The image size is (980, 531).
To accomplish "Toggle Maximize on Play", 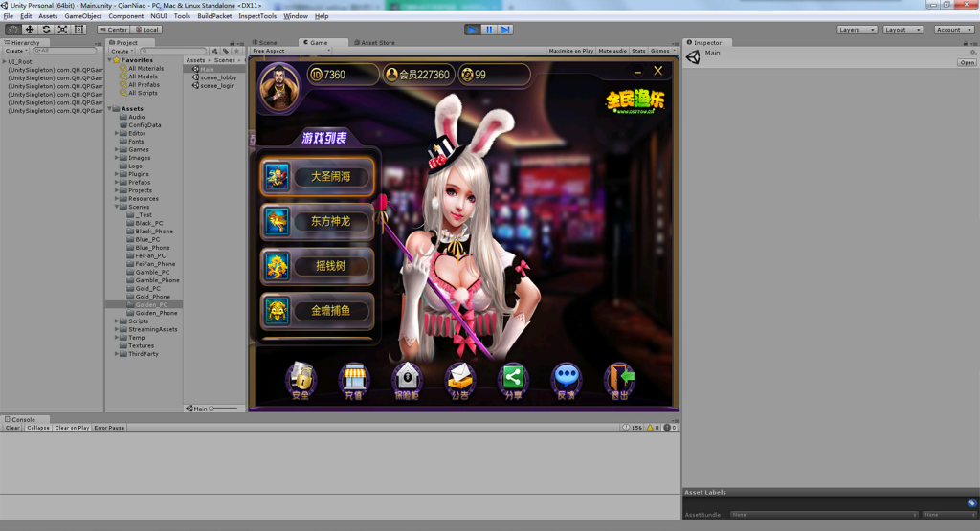I will pyautogui.click(x=570, y=51).
